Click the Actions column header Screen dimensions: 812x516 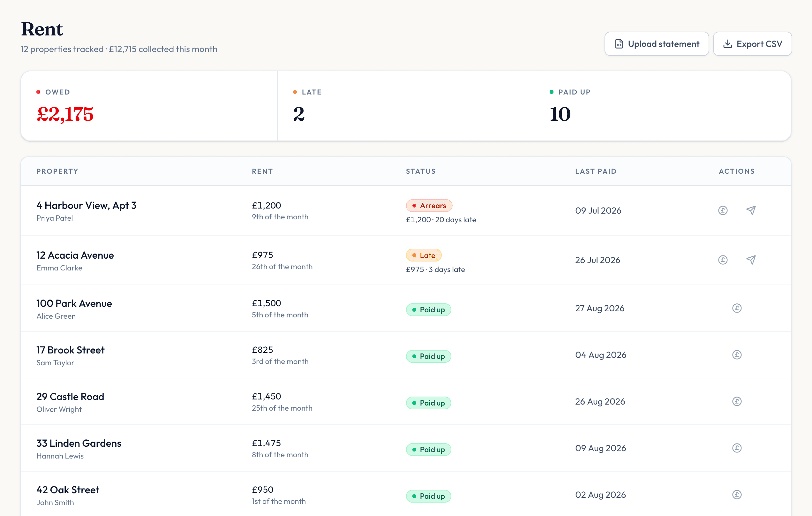pos(737,171)
